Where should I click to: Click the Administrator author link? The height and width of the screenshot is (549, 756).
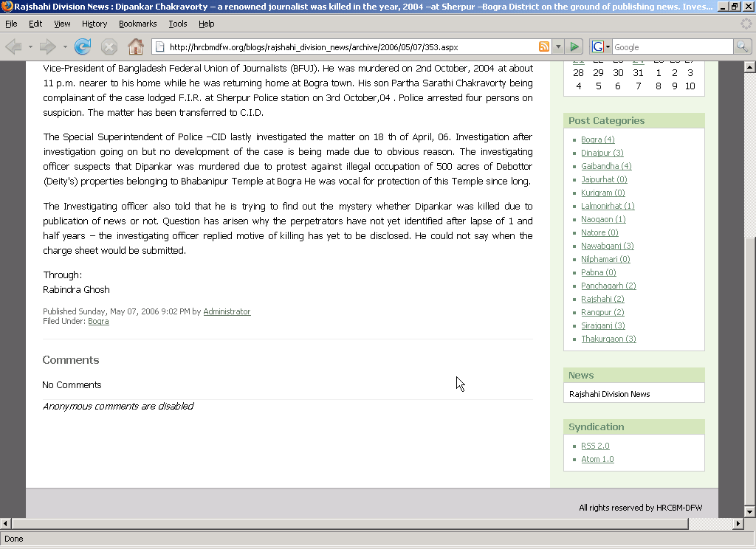tap(227, 311)
